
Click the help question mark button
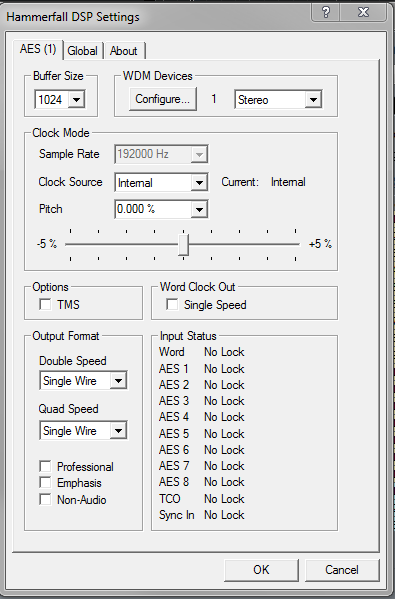coord(326,12)
